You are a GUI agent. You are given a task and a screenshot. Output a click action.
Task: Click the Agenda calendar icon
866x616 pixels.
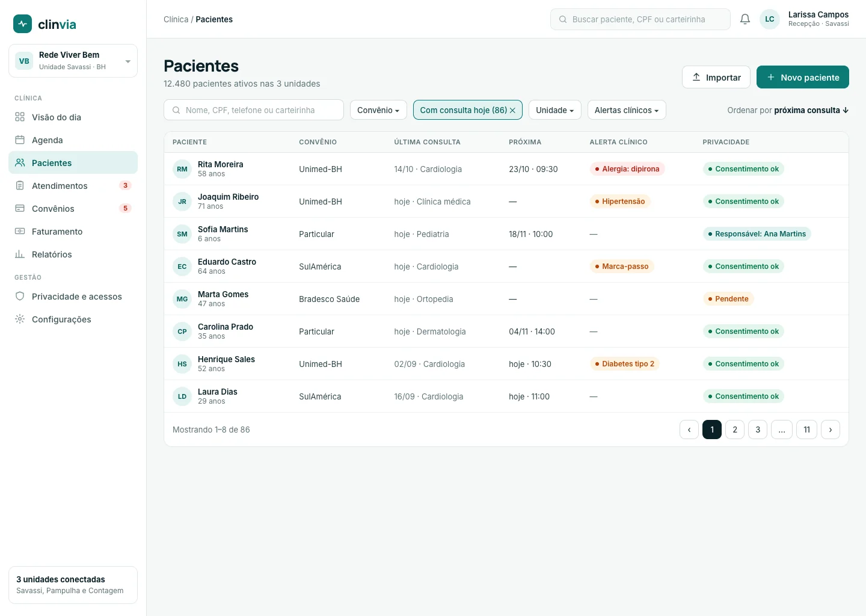(20, 140)
